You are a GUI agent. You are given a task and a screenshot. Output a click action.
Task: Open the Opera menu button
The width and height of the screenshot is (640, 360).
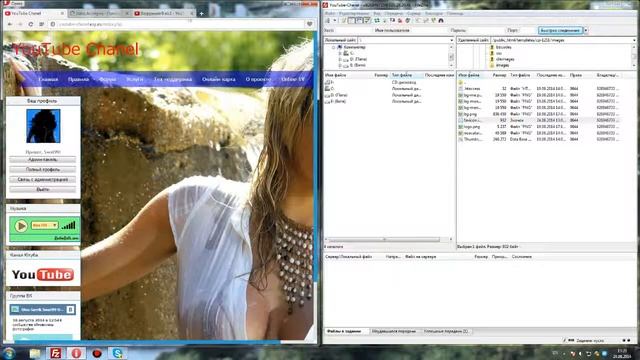pyautogui.click(x=13, y=4)
